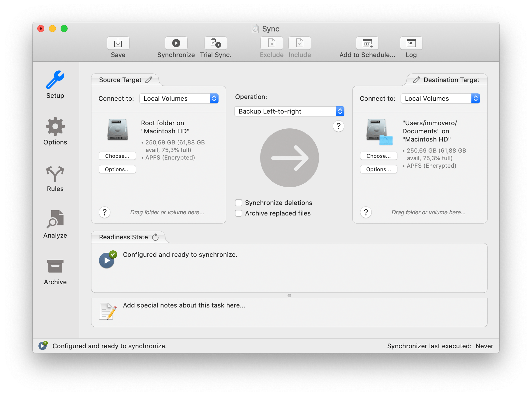The image size is (532, 396).
Task: Open the Synchronize playback icon in toolbar
Action: [x=176, y=43]
